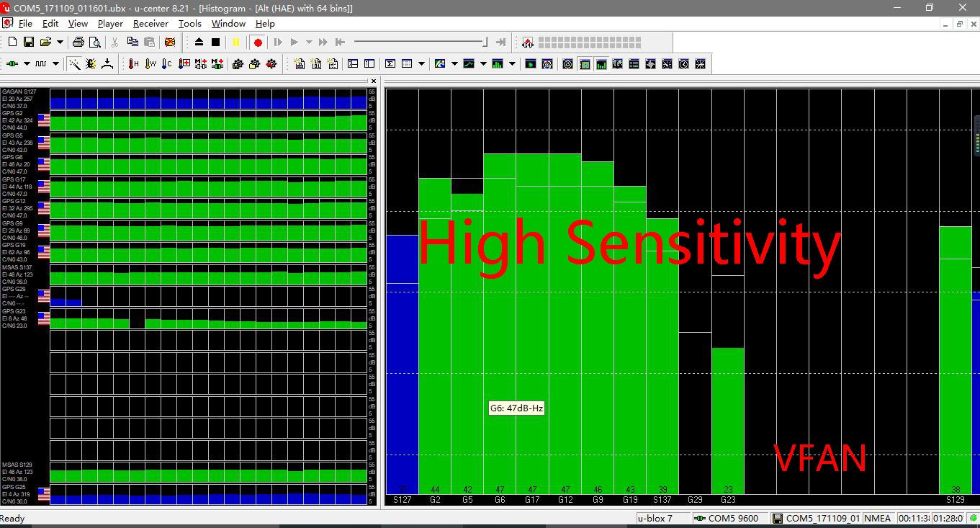Open the Receiver menu
The width and height of the screenshot is (980, 528).
(x=150, y=24)
